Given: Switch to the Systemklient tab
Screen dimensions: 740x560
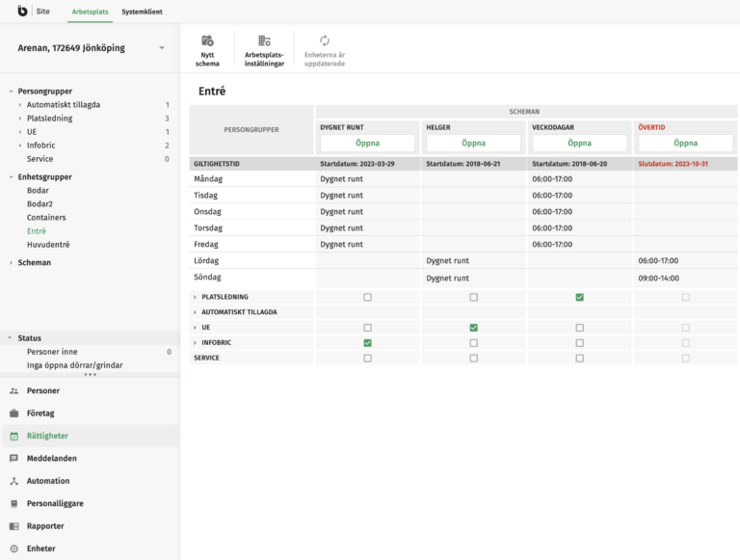Looking at the screenshot, I should click(x=142, y=12).
